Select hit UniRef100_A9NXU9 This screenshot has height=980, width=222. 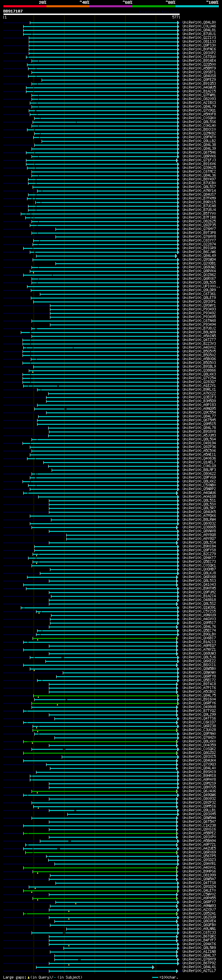[199, 615]
